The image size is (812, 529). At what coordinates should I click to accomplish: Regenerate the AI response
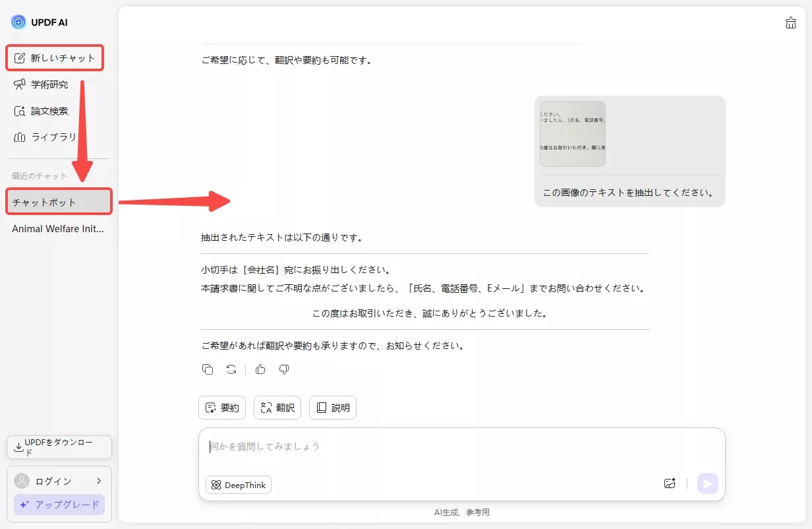coord(231,369)
